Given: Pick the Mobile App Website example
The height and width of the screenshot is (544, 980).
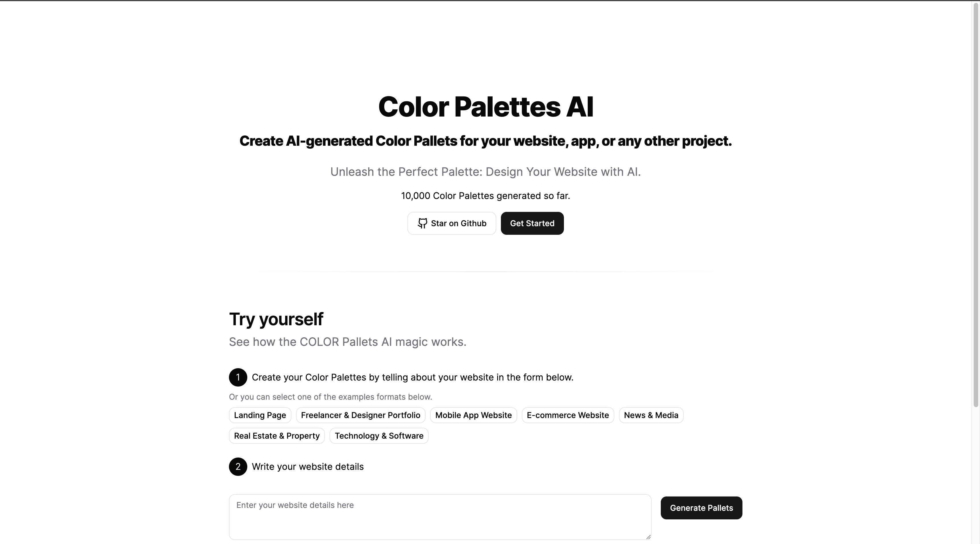Looking at the screenshot, I should pos(473,415).
